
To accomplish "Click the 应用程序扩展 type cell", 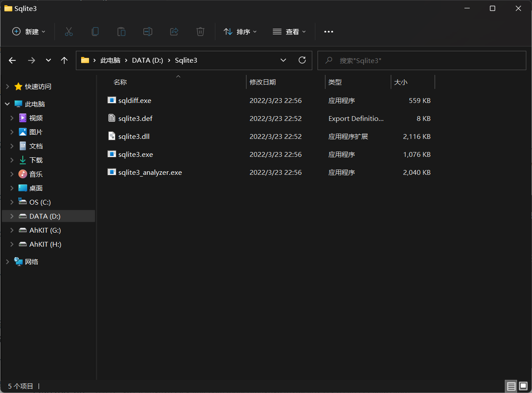I will pyautogui.click(x=348, y=137).
